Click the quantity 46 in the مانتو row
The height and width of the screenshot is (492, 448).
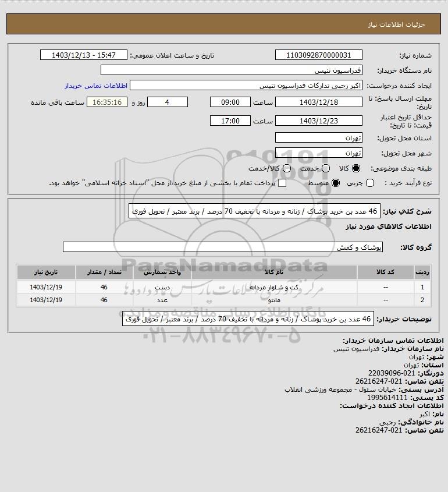pyautogui.click(x=104, y=300)
